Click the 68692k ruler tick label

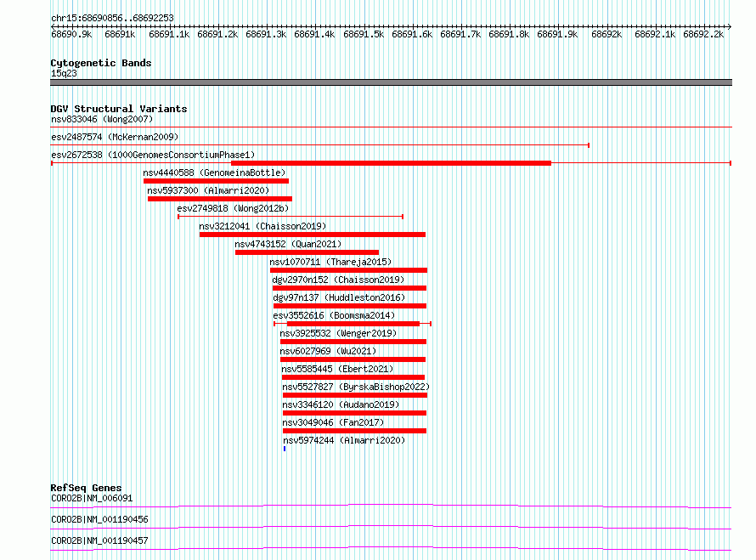pyautogui.click(x=606, y=34)
